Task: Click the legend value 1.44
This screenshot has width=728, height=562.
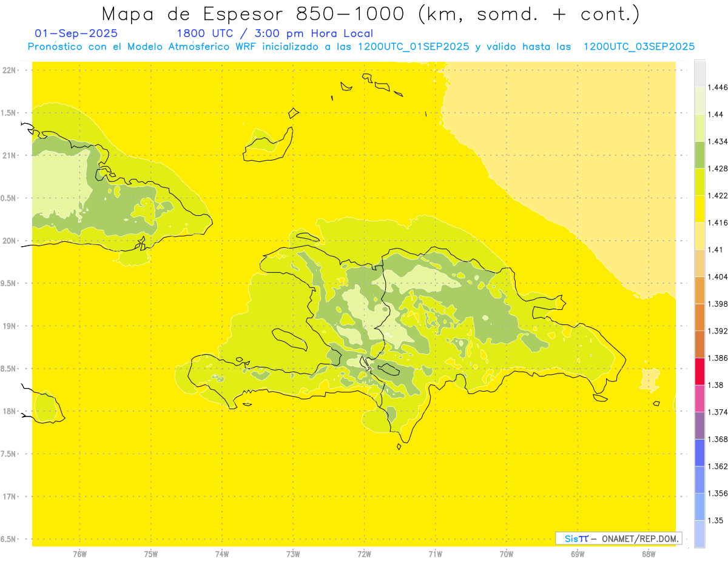Action: click(715, 114)
